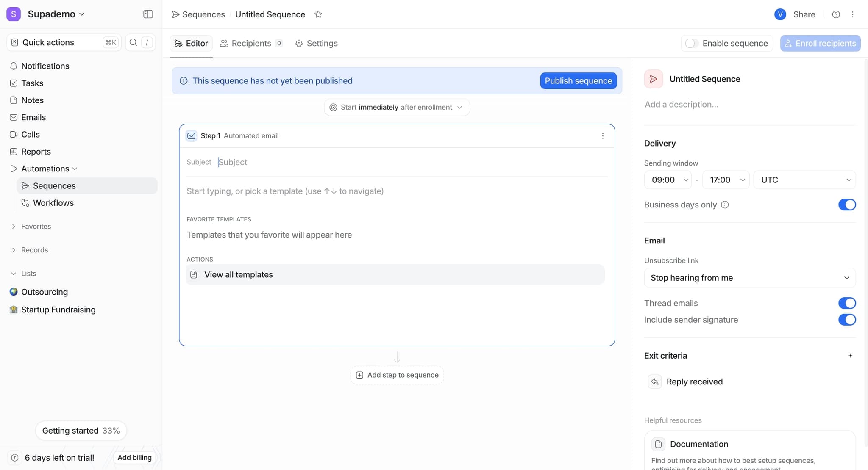Image resolution: width=868 pixels, height=470 pixels.
Task: Collapse the sidebar panel icon
Action: [148, 14]
